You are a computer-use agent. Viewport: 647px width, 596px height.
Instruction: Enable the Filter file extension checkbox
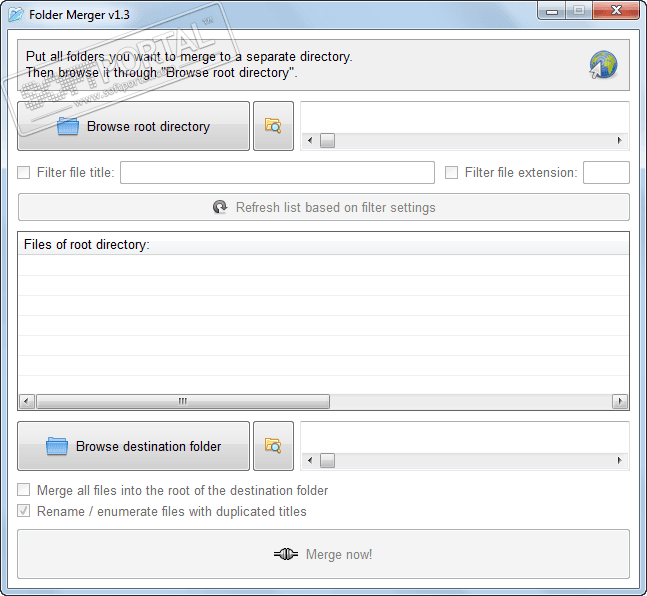tap(451, 173)
